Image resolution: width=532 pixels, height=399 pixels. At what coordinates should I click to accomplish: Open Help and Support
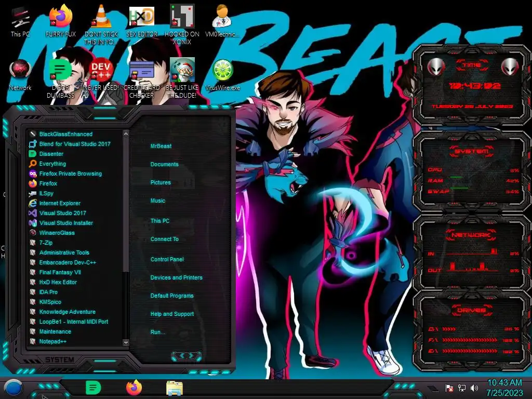pyautogui.click(x=172, y=314)
